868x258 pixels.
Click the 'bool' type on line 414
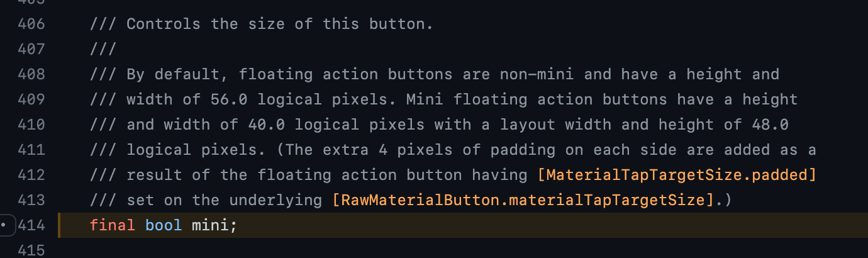(164, 225)
